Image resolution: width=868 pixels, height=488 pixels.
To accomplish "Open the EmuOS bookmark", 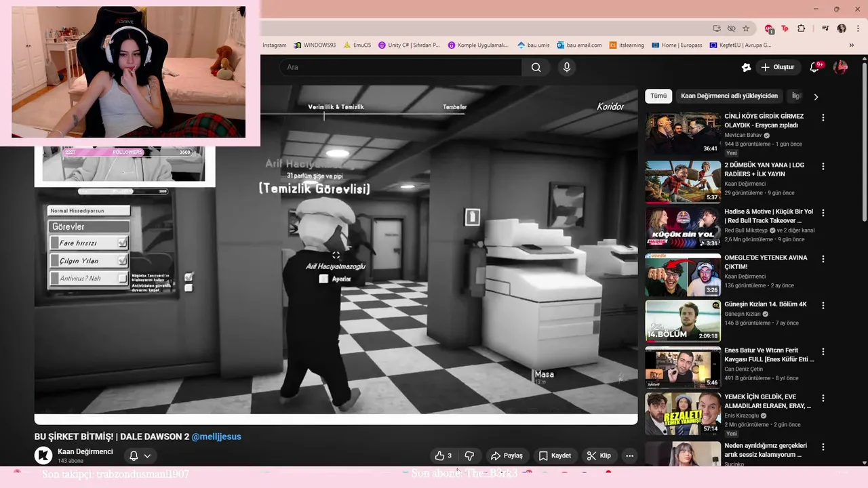I will [357, 45].
